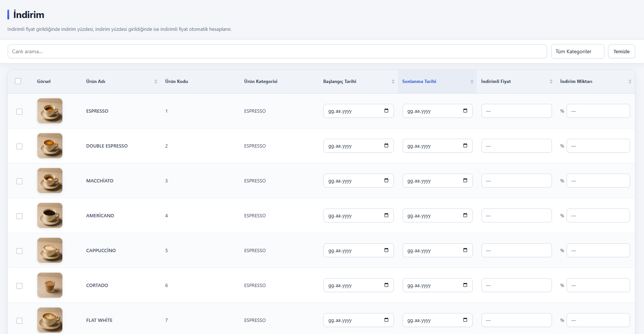Click the AMERİCANO product thumbnail
This screenshot has height=334, width=644.
coord(50,215)
